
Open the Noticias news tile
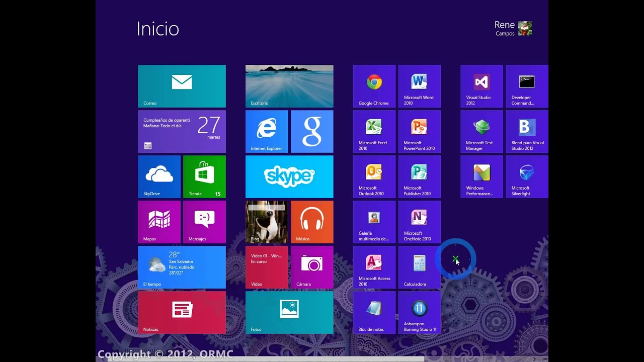182,312
